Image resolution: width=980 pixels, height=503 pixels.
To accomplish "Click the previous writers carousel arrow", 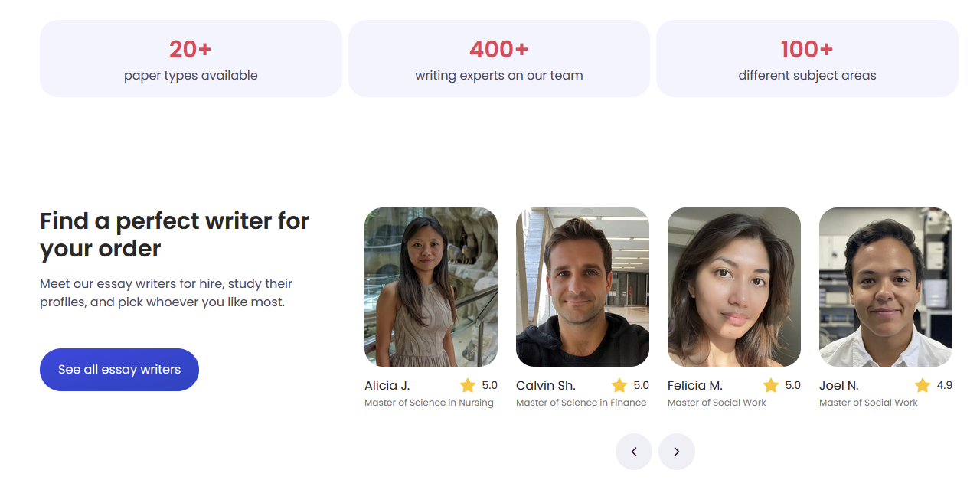I will pos(634,452).
